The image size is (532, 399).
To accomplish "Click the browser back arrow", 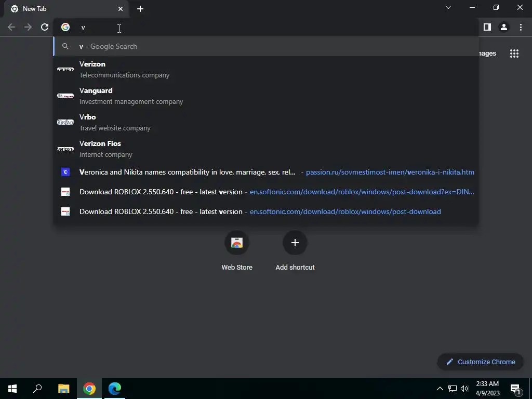I will 11,27.
